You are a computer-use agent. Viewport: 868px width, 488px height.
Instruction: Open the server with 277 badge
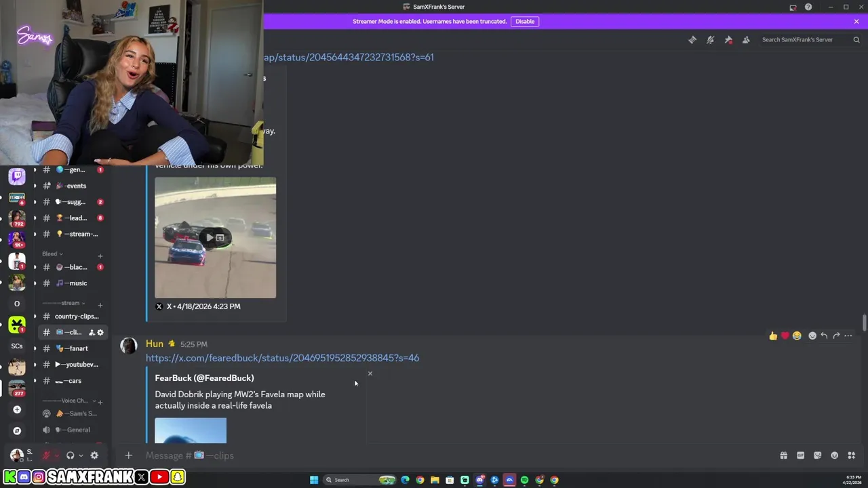point(17,388)
